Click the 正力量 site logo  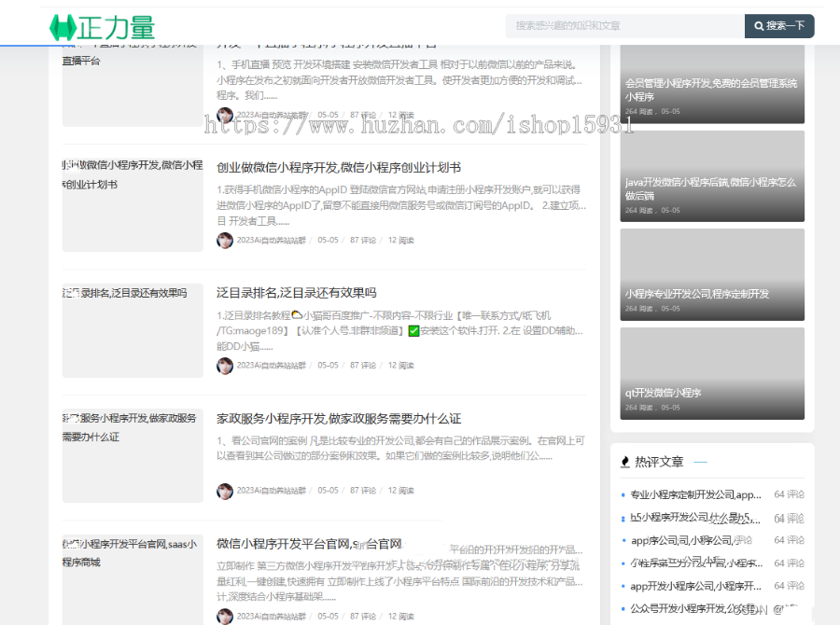pos(102,27)
